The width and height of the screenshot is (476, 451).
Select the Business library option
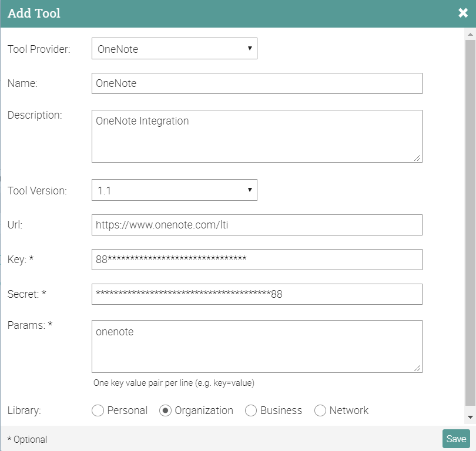point(251,410)
